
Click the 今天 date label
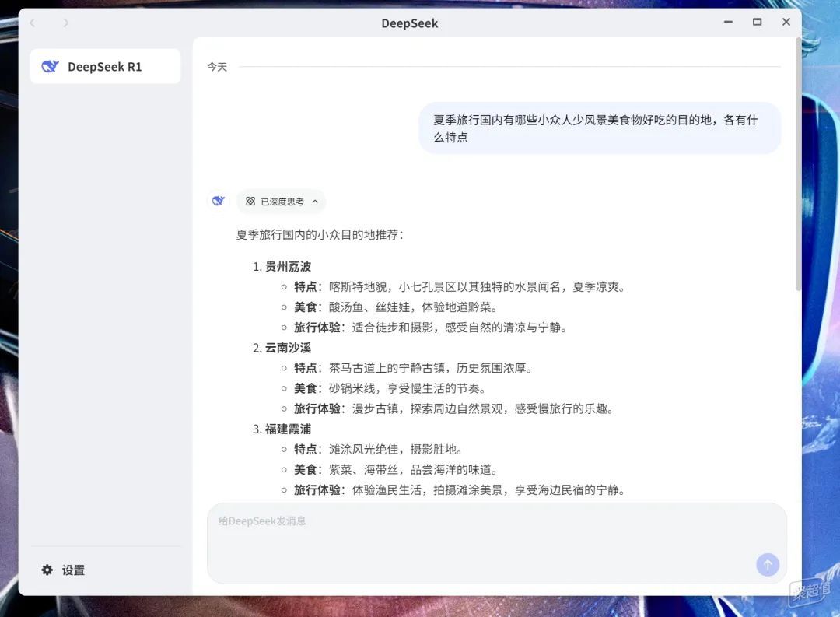click(217, 67)
